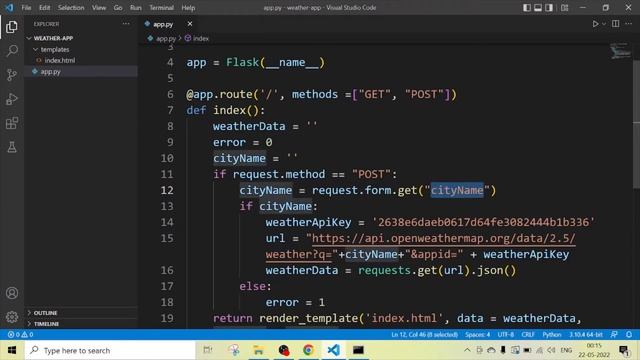The height and width of the screenshot is (360, 640).
Task: Click the CRLF end-of-line status entry
Action: coord(527,335)
